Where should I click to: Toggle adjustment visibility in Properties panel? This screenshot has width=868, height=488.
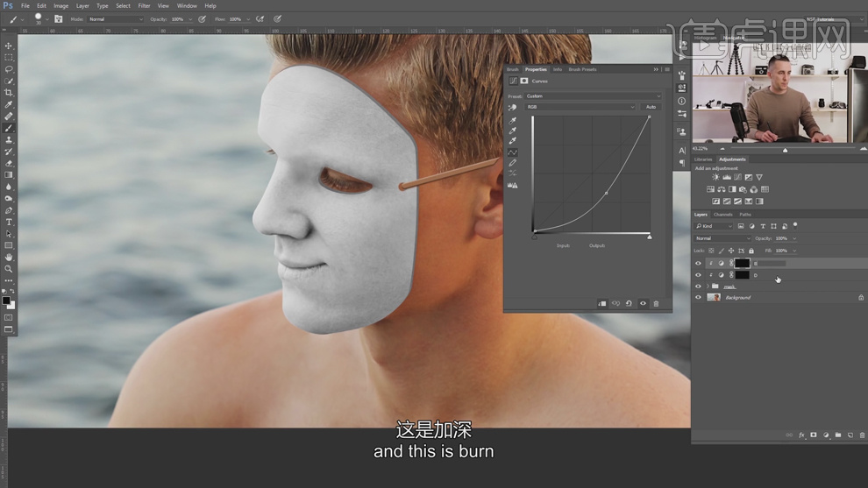coord(643,303)
